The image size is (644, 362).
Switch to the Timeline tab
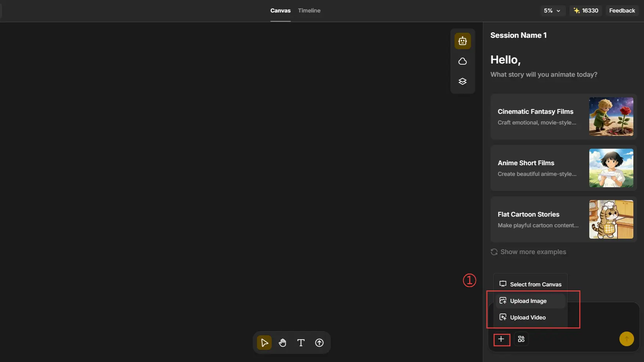(x=309, y=11)
